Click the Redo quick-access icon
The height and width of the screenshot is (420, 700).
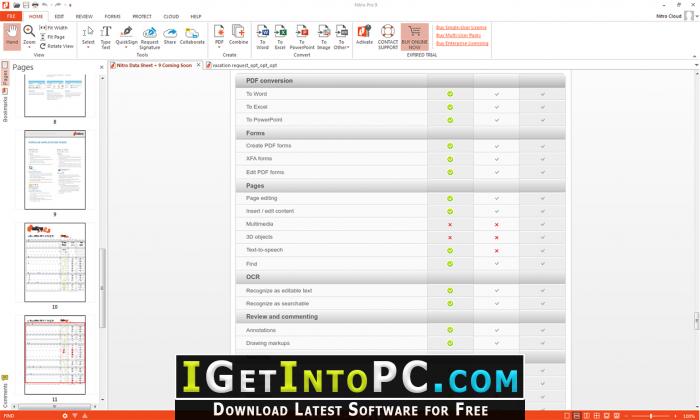click(x=57, y=5)
